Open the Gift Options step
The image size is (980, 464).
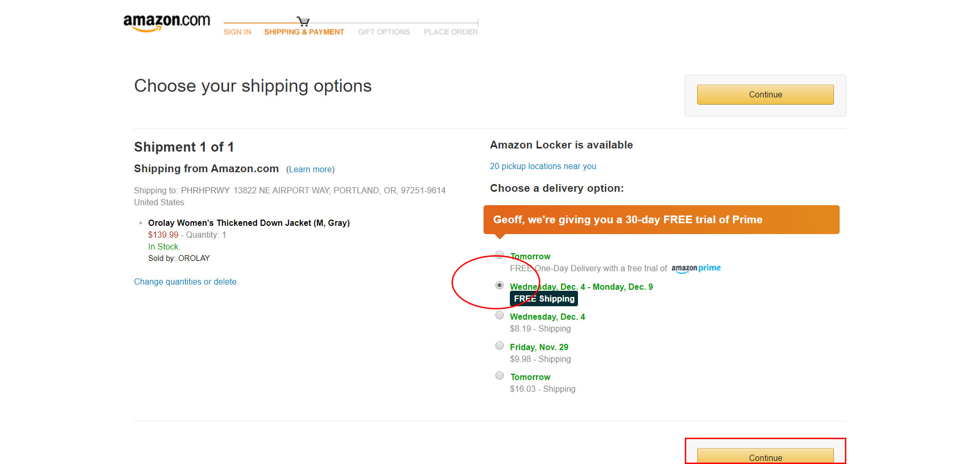384,32
